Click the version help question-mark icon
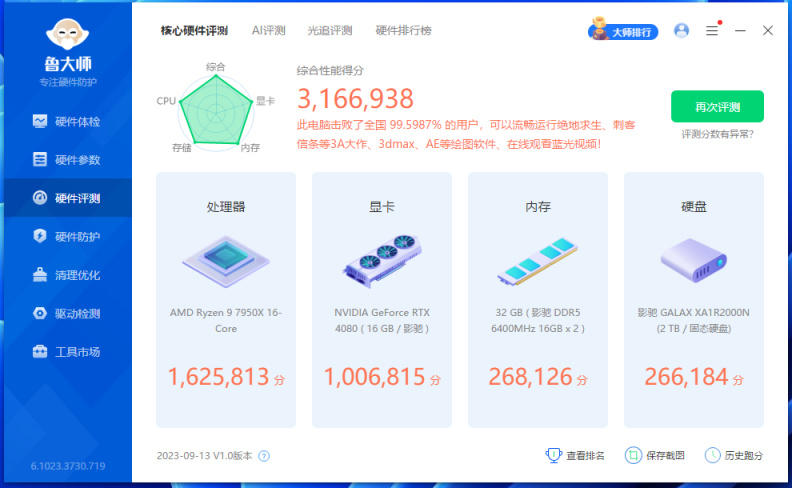Screen dimensions: 792x488 point(264,456)
